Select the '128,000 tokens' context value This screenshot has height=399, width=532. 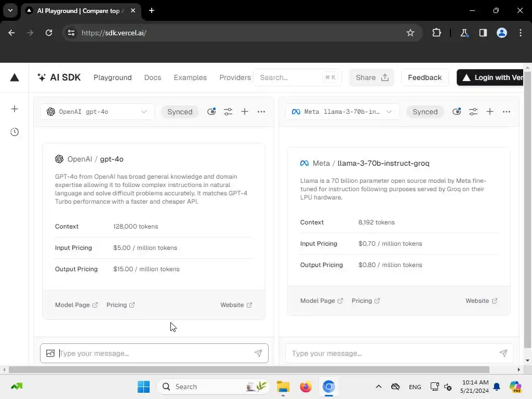[x=136, y=227]
